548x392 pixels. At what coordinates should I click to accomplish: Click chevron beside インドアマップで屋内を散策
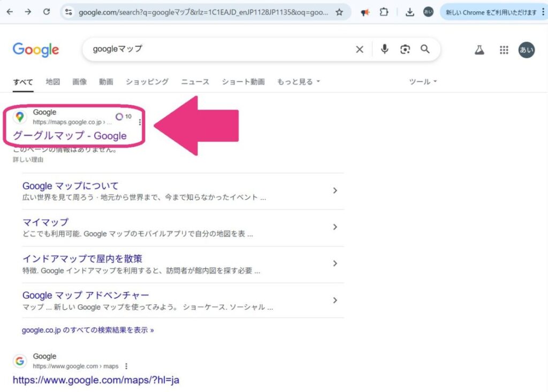click(335, 264)
